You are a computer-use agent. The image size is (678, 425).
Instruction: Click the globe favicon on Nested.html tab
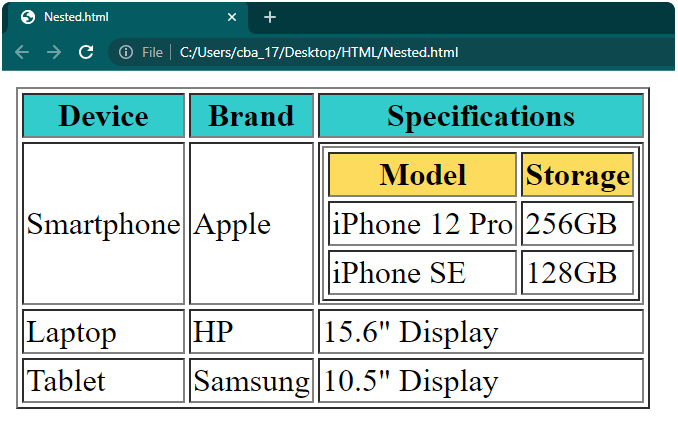coord(27,17)
